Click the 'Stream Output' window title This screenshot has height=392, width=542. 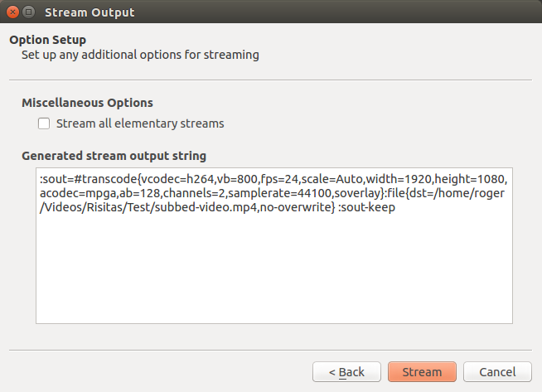89,12
